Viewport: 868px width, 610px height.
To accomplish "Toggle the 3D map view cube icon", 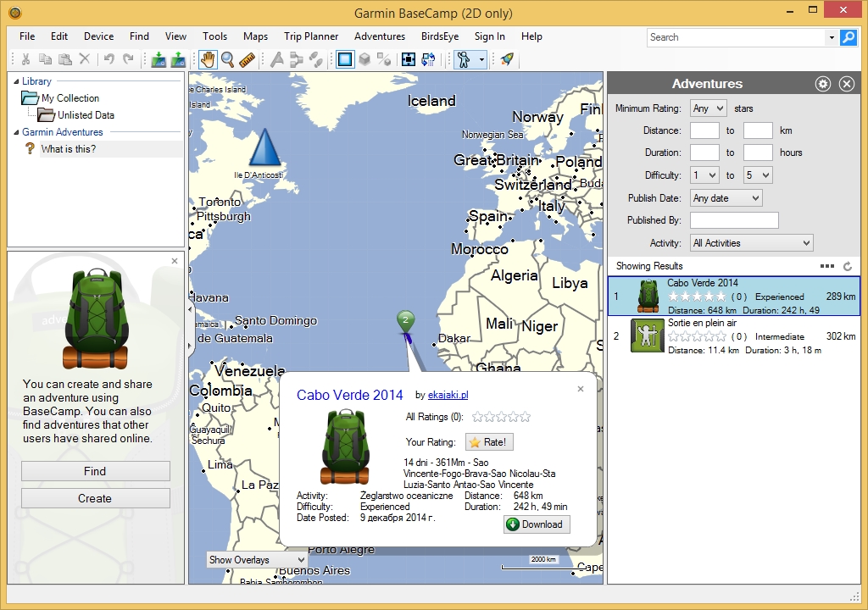I will coord(364,59).
